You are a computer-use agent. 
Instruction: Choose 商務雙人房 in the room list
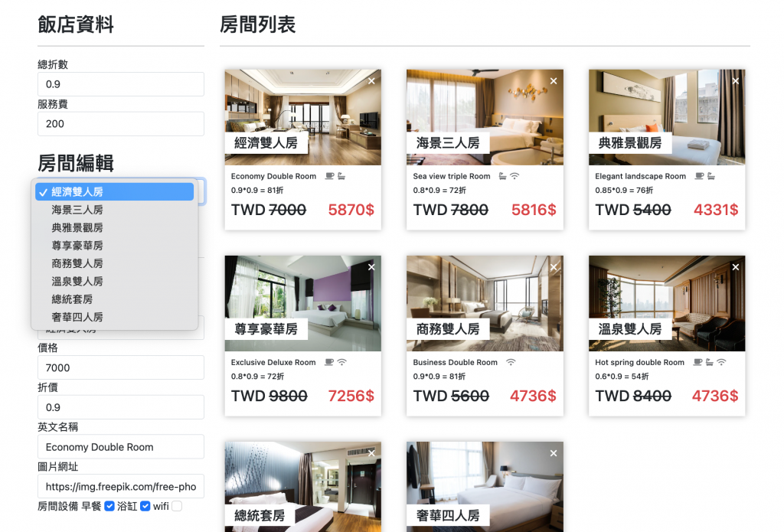click(115, 263)
